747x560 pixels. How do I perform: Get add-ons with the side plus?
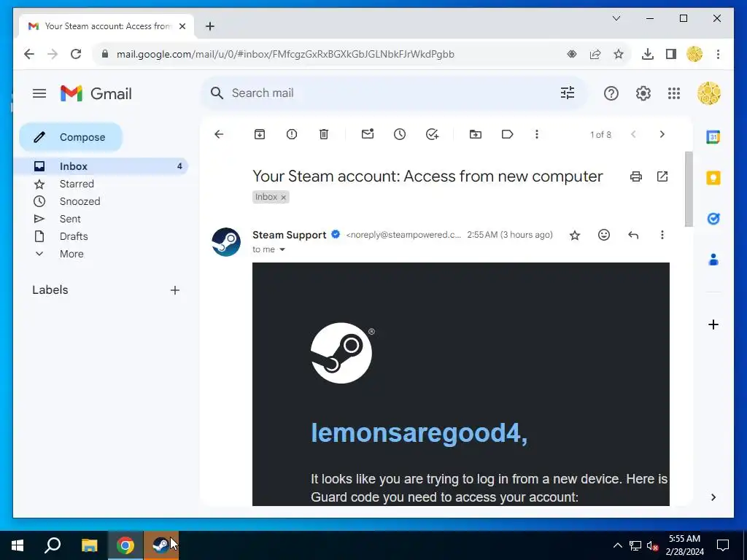(713, 324)
